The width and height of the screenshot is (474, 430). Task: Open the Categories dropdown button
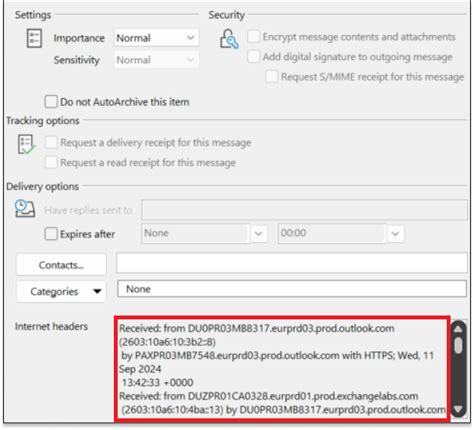click(61, 292)
